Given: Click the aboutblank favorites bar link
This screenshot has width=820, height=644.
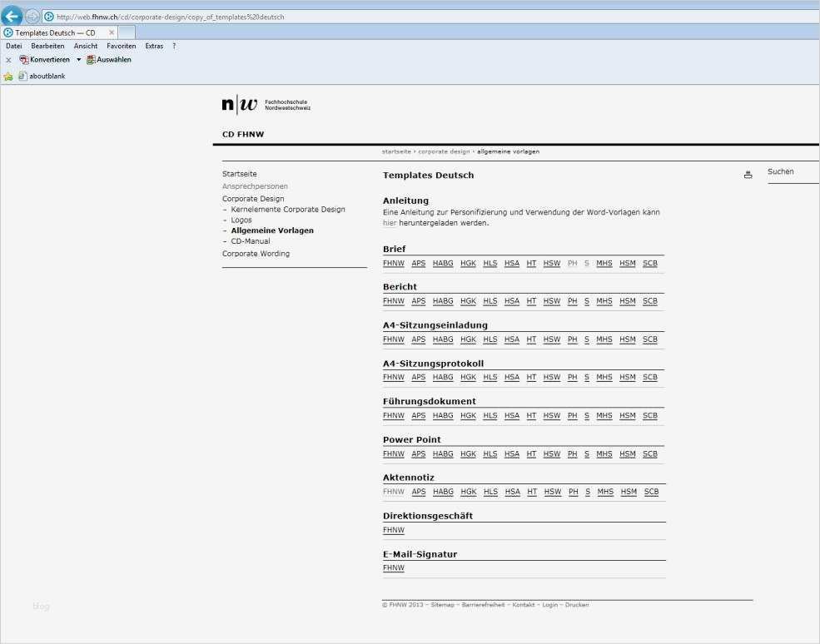Looking at the screenshot, I should (x=47, y=76).
